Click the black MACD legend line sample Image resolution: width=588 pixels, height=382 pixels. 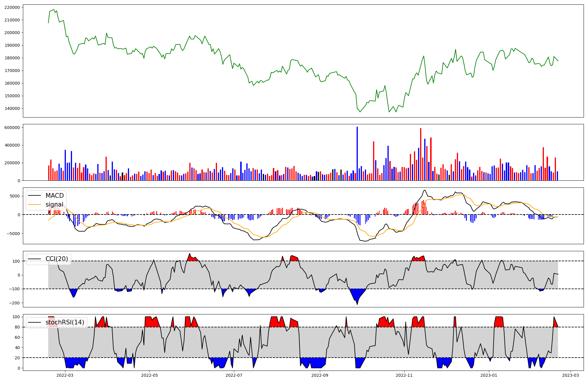click(35, 196)
